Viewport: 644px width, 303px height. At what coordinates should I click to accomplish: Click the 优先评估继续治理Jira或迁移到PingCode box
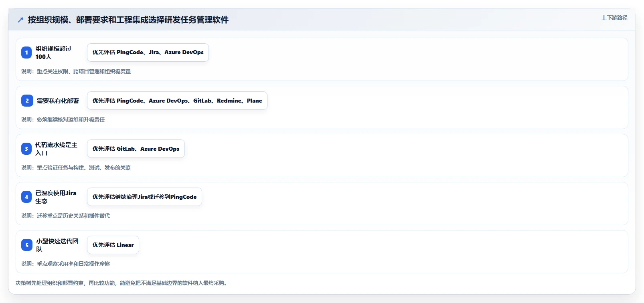[x=144, y=197]
